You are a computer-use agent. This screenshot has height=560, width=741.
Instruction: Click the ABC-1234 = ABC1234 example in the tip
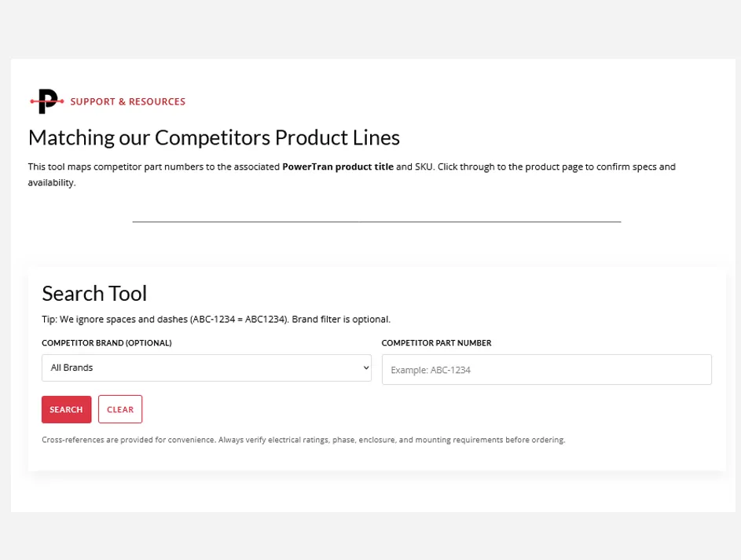tap(239, 320)
